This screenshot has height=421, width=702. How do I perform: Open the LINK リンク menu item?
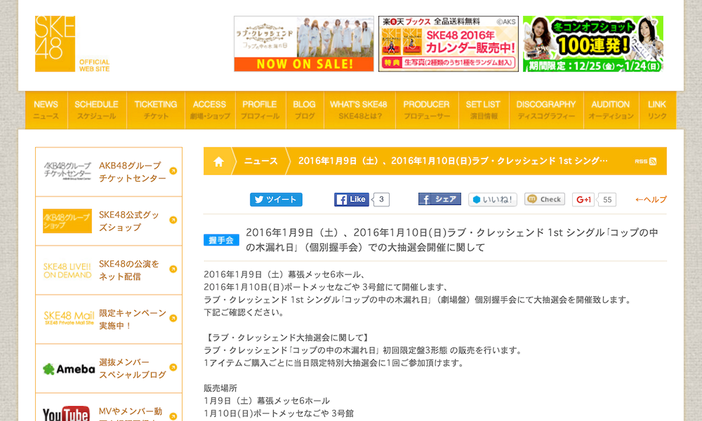click(657, 110)
